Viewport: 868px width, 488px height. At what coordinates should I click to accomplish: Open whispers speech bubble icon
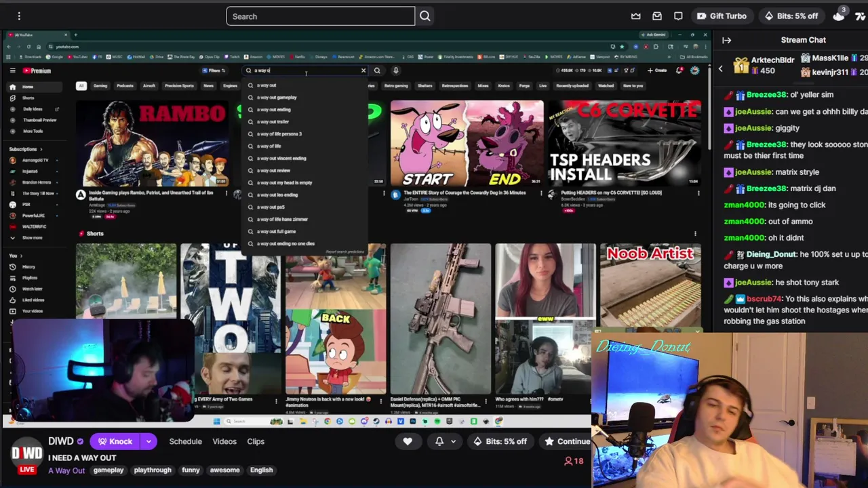click(x=678, y=16)
